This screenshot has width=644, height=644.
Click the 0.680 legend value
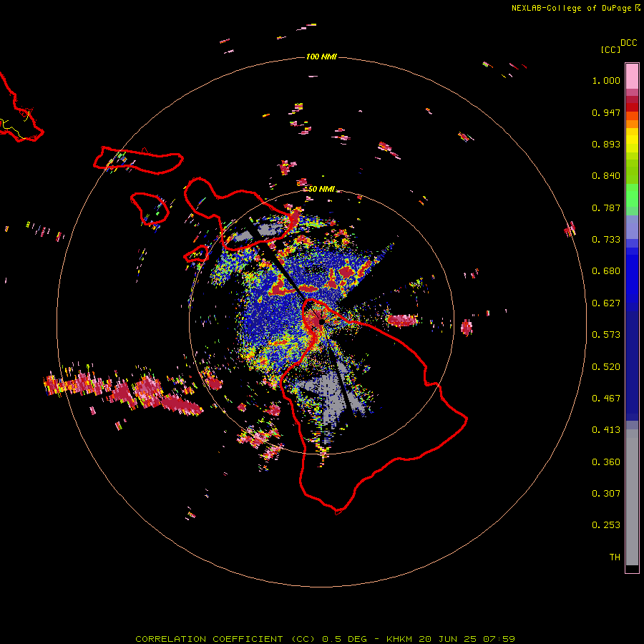pyautogui.click(x=606, y=271)
